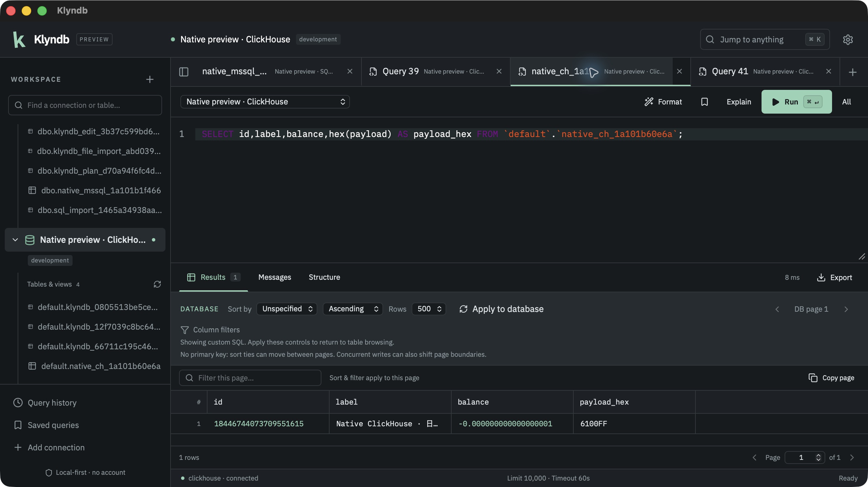Go to next DB page arrow
Image resolution: width=868 pixels, height=487 pixels.
(x=846, y=309)
